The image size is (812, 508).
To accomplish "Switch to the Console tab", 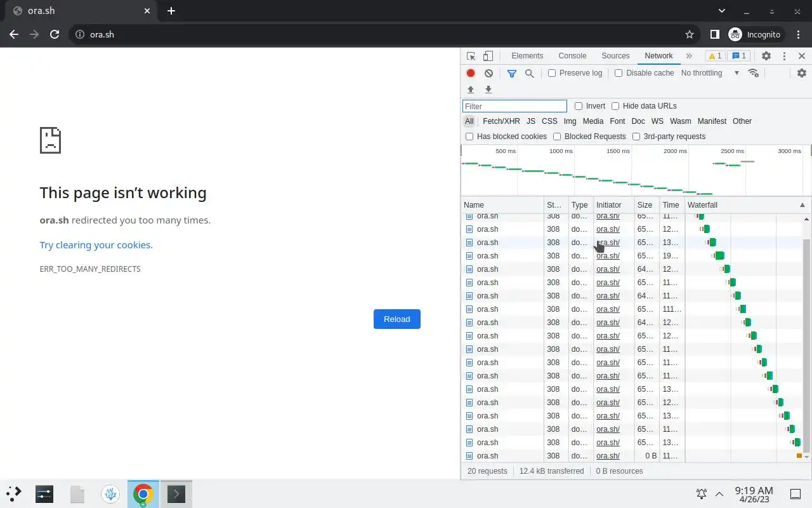I will (x=572, y=56).
